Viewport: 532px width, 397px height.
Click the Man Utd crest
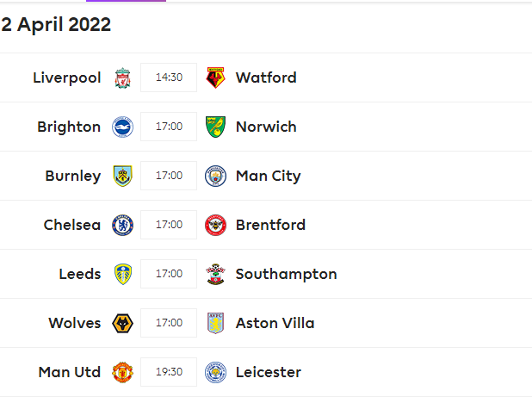122,372
